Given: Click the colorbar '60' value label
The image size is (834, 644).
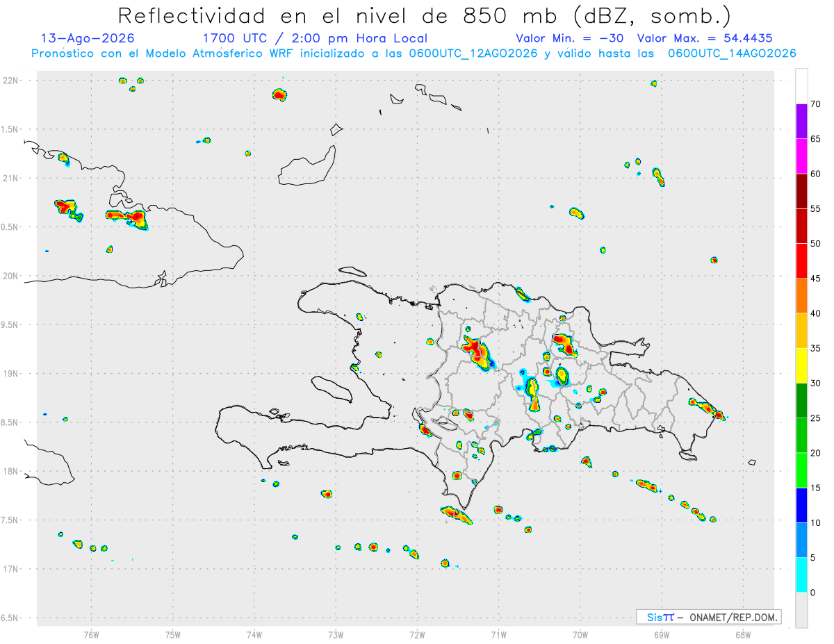Looking at the screenshot, I should (x=816, y=174).
